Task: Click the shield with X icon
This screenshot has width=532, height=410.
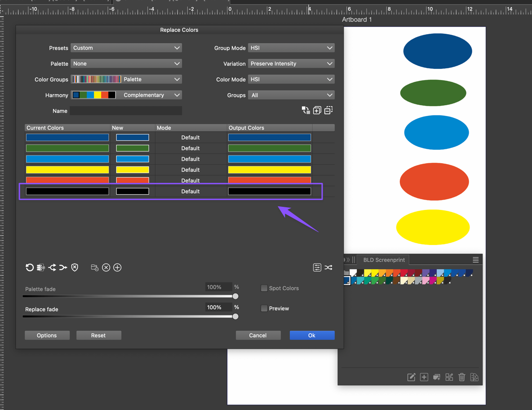Action: [75, 267]
